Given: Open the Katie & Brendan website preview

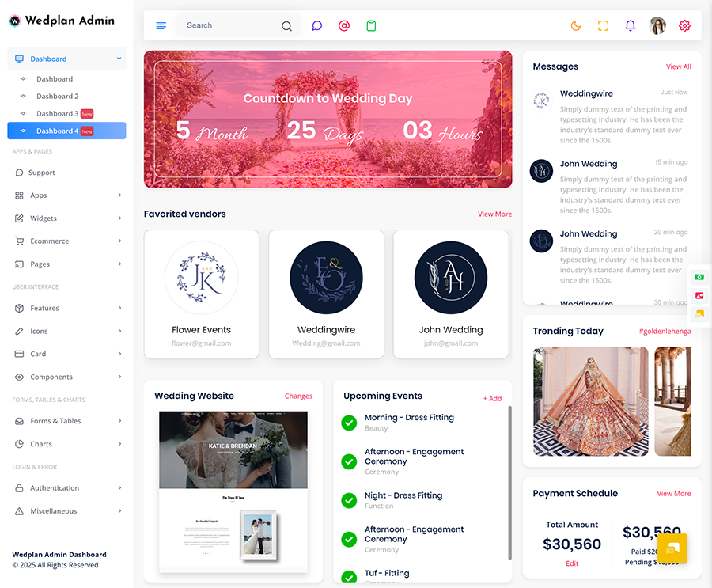Looking at the screenshot, I should coord(233,491).
